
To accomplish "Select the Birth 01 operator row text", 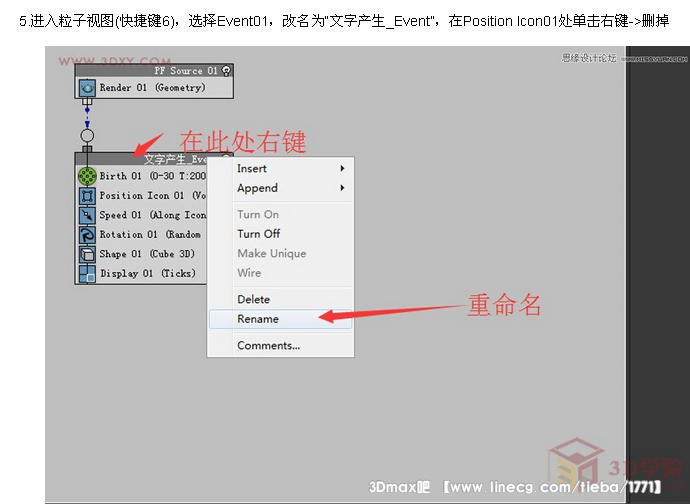I will tap(152, 176).
